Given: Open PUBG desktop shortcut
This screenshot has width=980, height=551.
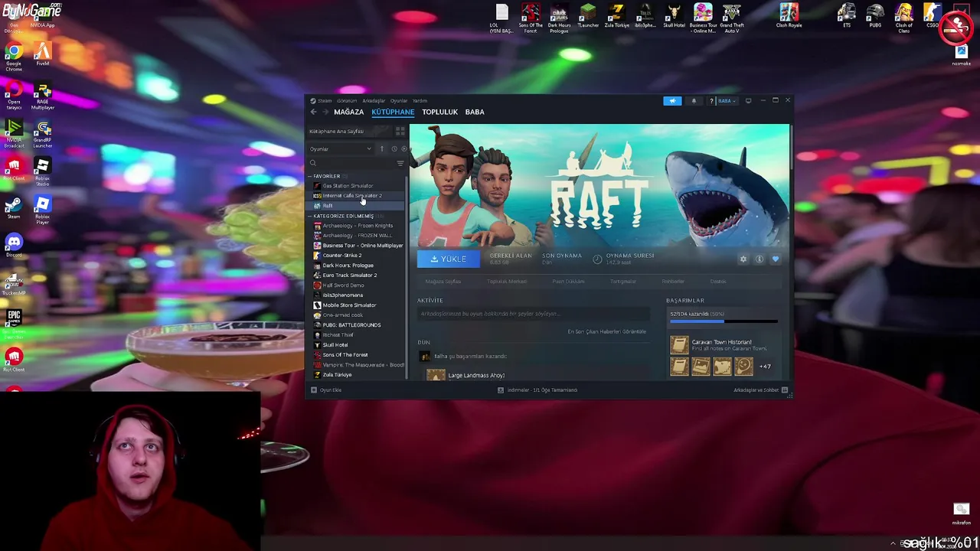Looking at the screenshot, I should tap(875, 17).
